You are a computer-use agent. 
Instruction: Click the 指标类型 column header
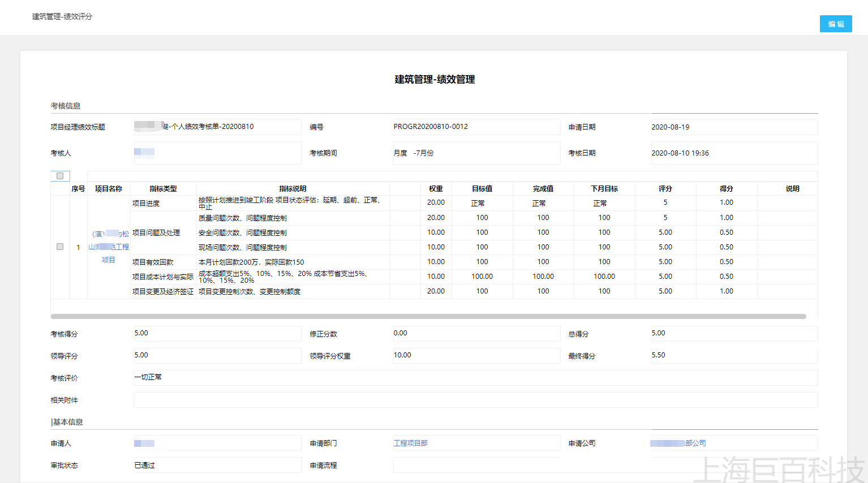coord(163,188)
